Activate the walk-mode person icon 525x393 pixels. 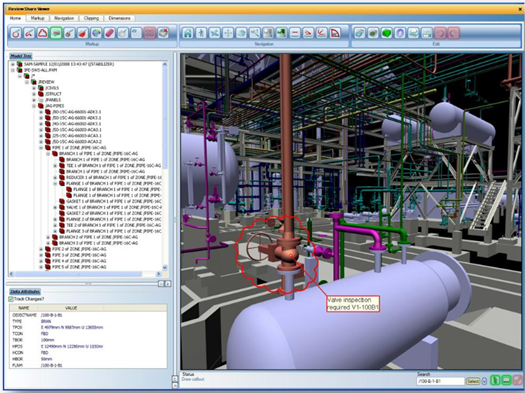201,33
